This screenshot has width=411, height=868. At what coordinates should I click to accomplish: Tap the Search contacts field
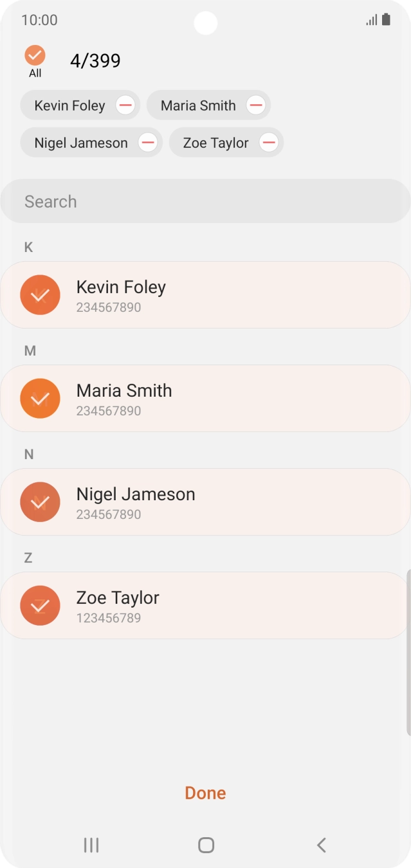pos(205,201)
